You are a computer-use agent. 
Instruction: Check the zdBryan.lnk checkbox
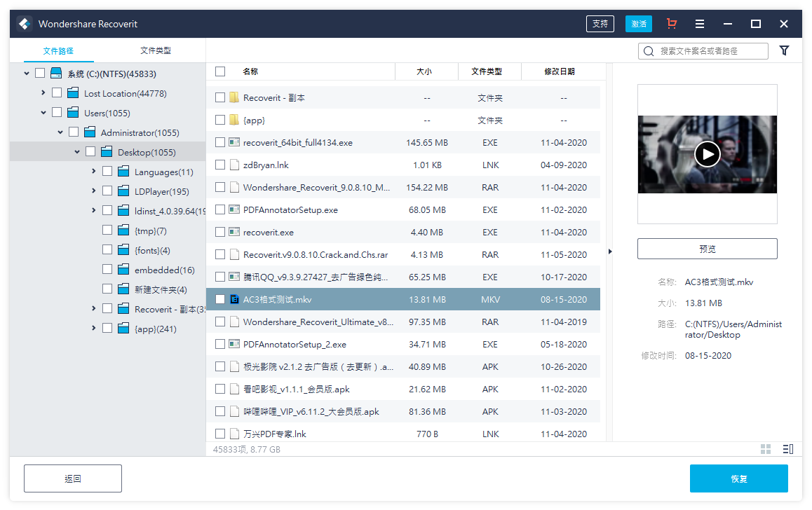[220, 165]
